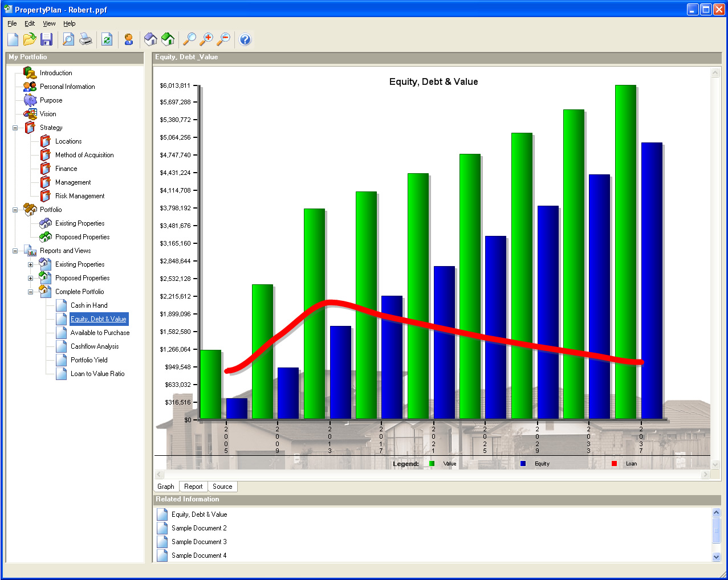This screenshot has width=728, height=580.
Task: Click the Zoom In magnifier icon
Action: (x=207, y=39)
